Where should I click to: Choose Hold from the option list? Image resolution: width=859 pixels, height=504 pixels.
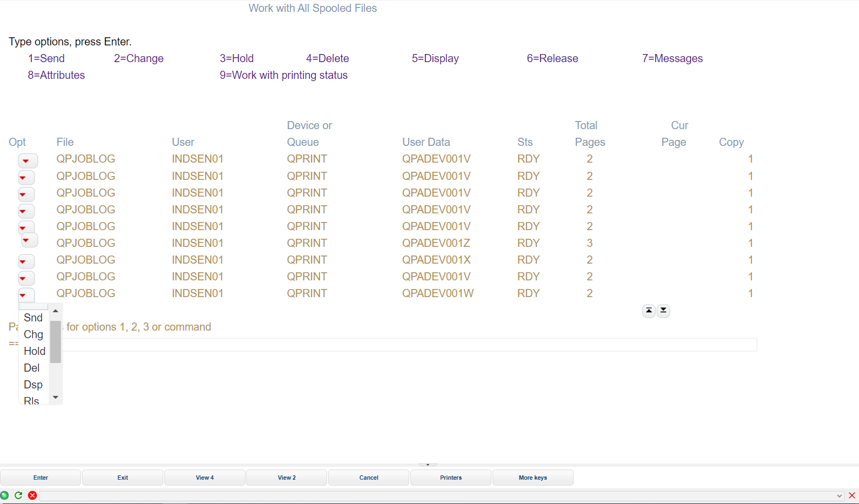click(x=35, y=351)
